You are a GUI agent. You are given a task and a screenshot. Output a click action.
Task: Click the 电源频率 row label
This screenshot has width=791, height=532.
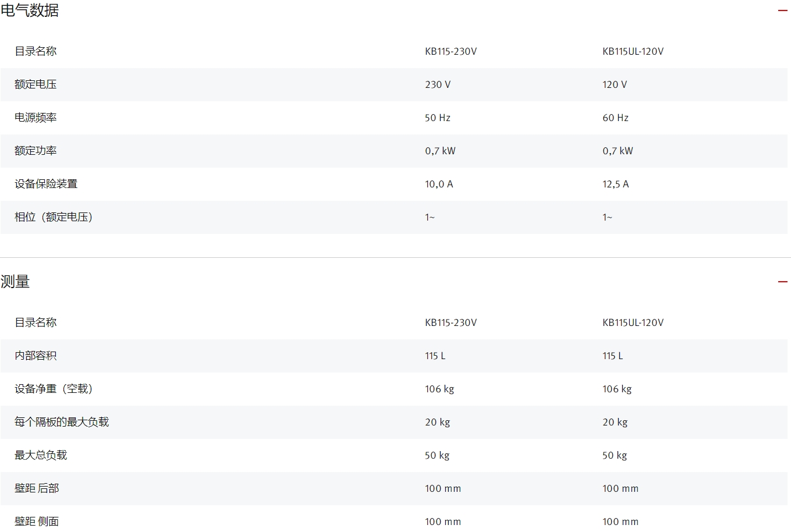tap(36, 118)
